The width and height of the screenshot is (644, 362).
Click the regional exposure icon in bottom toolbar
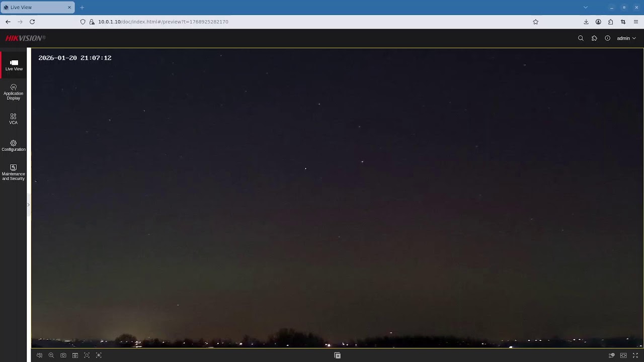point(99,355)
